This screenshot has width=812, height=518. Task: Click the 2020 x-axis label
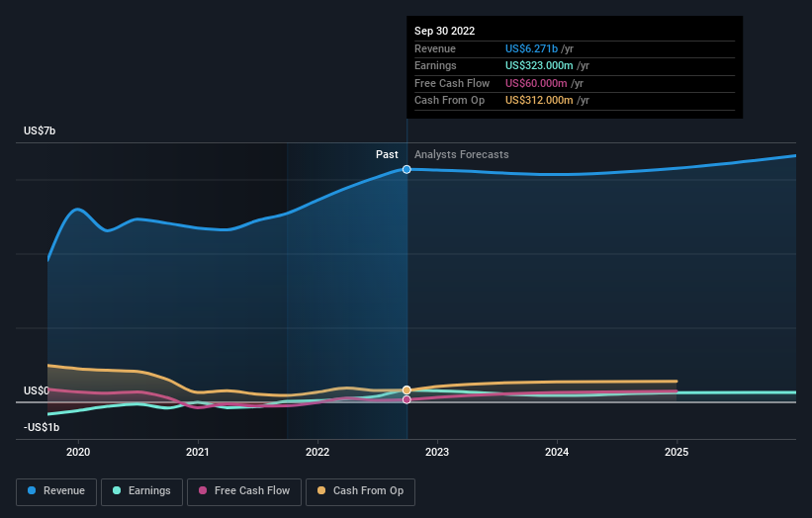tap(78, 452)
